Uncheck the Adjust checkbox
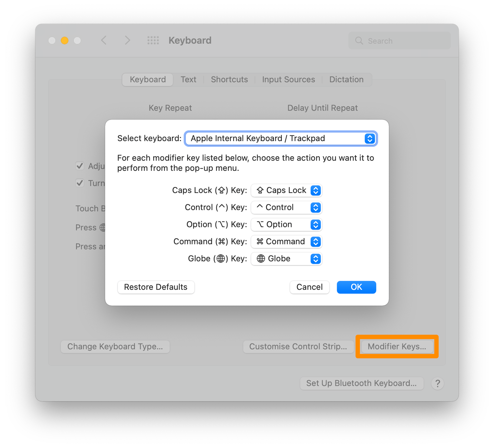The image size is (494, 448). pos(80,166)
